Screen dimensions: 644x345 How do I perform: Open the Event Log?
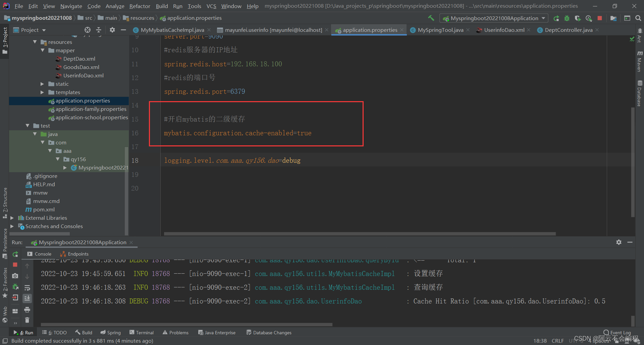pos(617,333)
